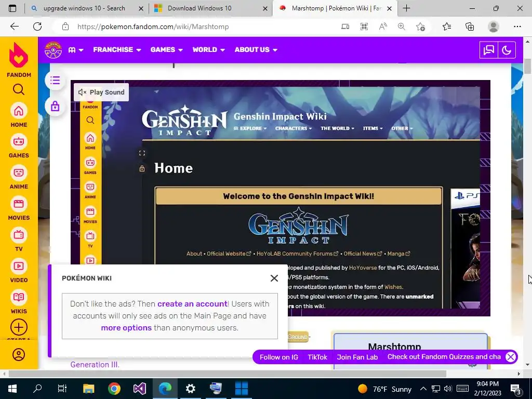
Task: Open a new browser tab
Action: [x=406, y=8]
